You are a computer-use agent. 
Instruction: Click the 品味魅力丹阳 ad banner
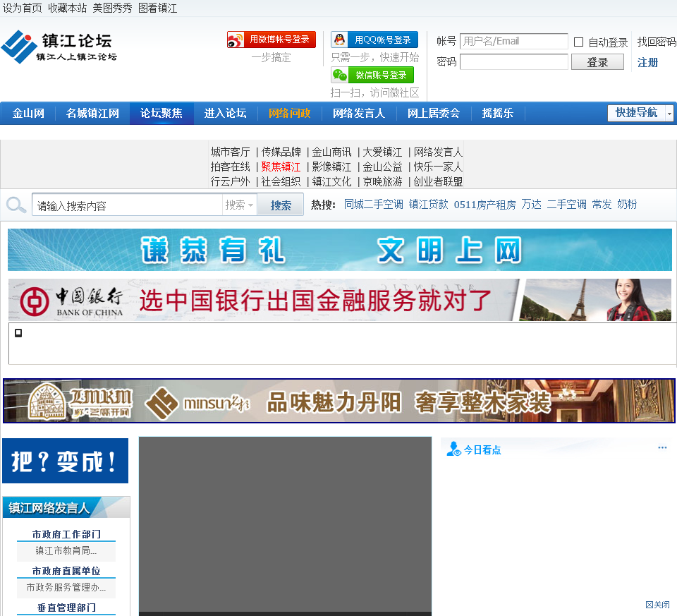pyautogui.click(x=339, y=401)
